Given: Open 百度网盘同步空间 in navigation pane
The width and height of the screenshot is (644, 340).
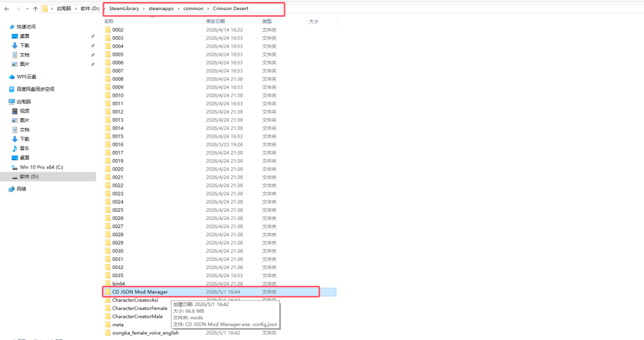Looking at the screenshot, I should tap(35, 89).
